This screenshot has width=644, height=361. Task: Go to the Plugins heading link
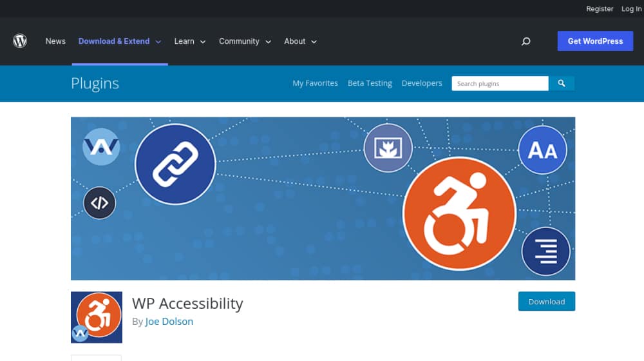[95, 83]
